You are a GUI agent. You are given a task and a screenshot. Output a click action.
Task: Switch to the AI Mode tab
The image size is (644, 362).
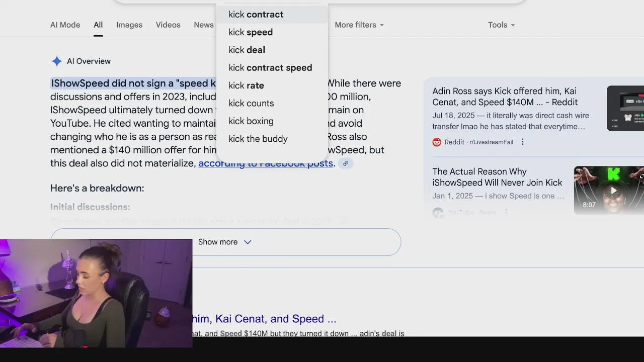coord(65,25)
